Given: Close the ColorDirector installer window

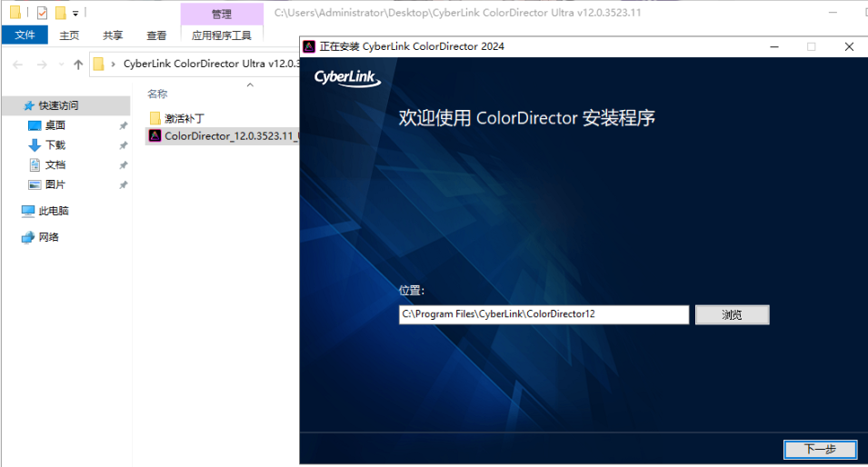Looking at the screenshot, I should point(849,47).
